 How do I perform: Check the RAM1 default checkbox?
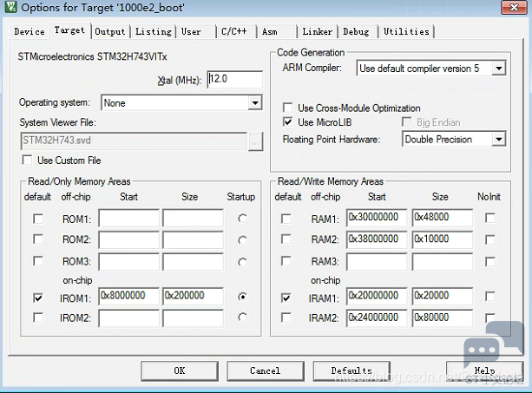286,219
